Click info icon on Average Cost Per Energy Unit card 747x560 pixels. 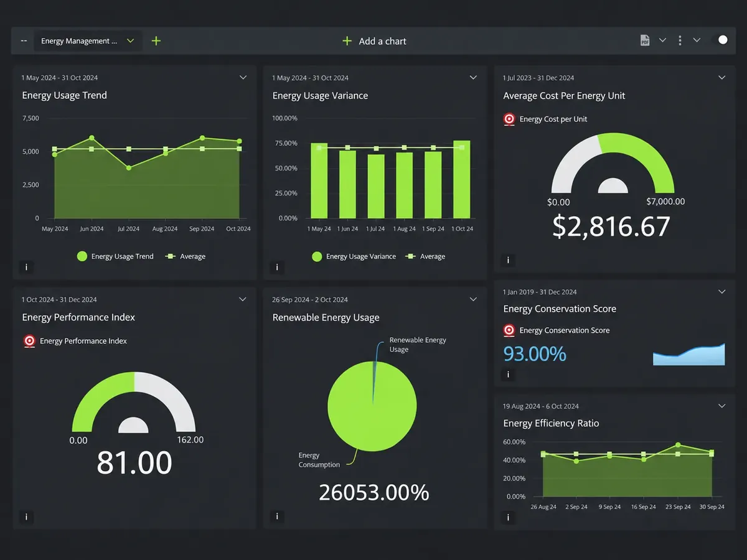(x=508, y=260)
